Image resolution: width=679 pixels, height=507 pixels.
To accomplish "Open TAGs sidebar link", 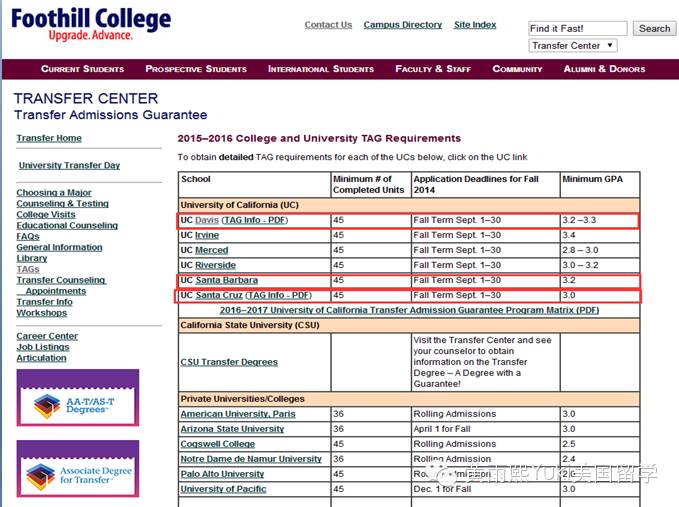I will (28, 269).
